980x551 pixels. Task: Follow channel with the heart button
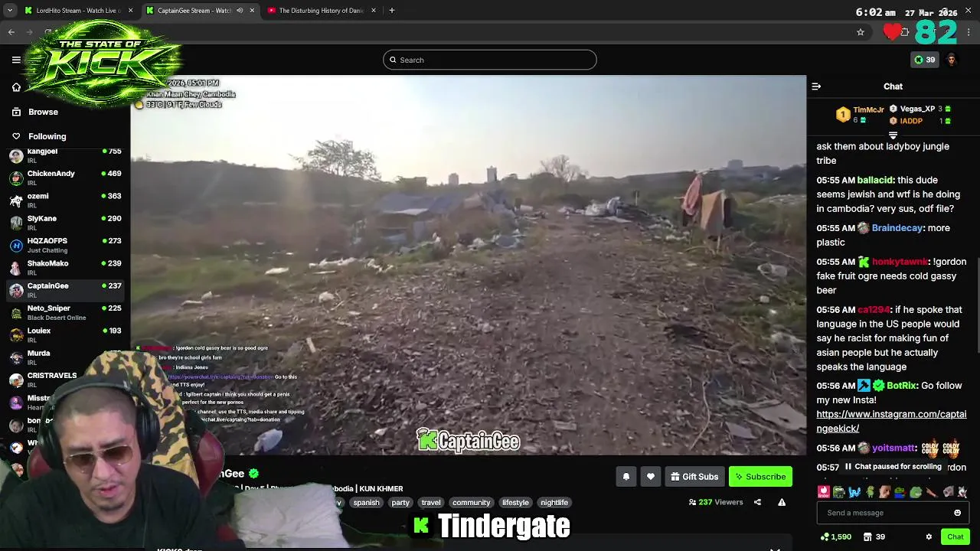click(650, 477)
